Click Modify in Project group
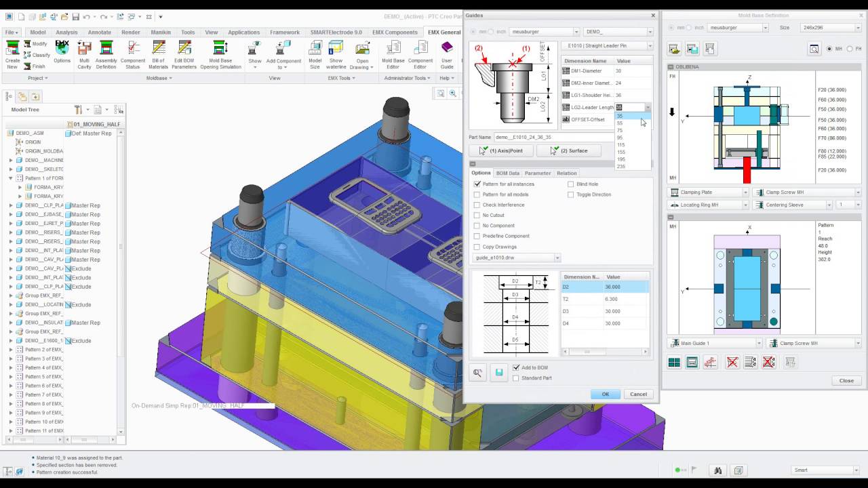The height and width of the screenshot is (488, 868). click(x=35, y=44)
